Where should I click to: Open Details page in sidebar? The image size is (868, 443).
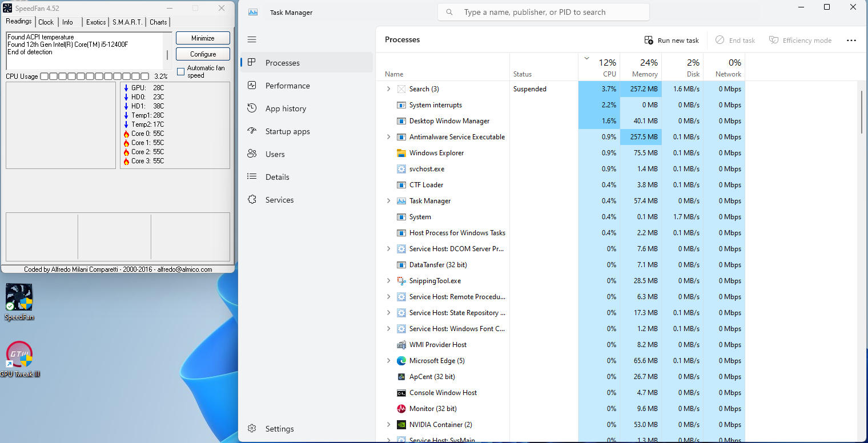[307, 177]
